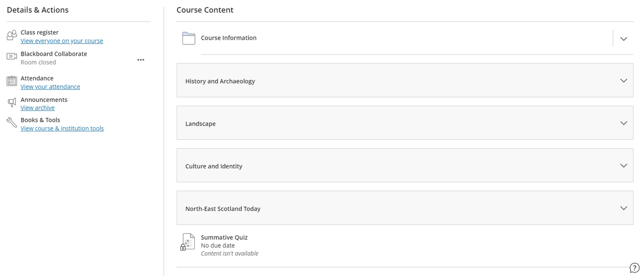Image resolution: width=644 pixels, height=280 pixels.
Task: Expand North-East Scotland Today chevron
Action: (623, 208)
